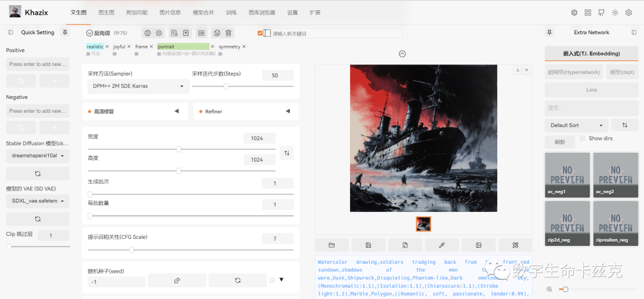Switch to the 图生图 tab
Image resolution: width=644 pixels, height=299 pixels.
pos(106,13)
